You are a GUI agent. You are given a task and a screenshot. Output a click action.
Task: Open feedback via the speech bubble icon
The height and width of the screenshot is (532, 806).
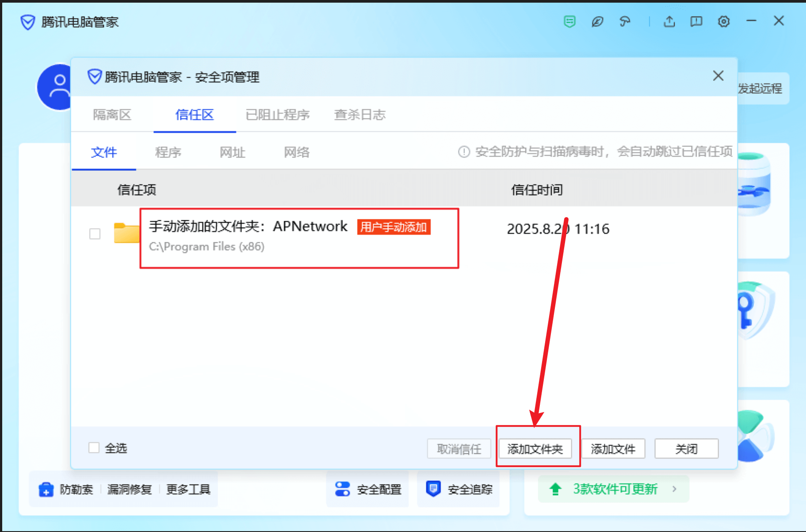[x=695, y=21]
